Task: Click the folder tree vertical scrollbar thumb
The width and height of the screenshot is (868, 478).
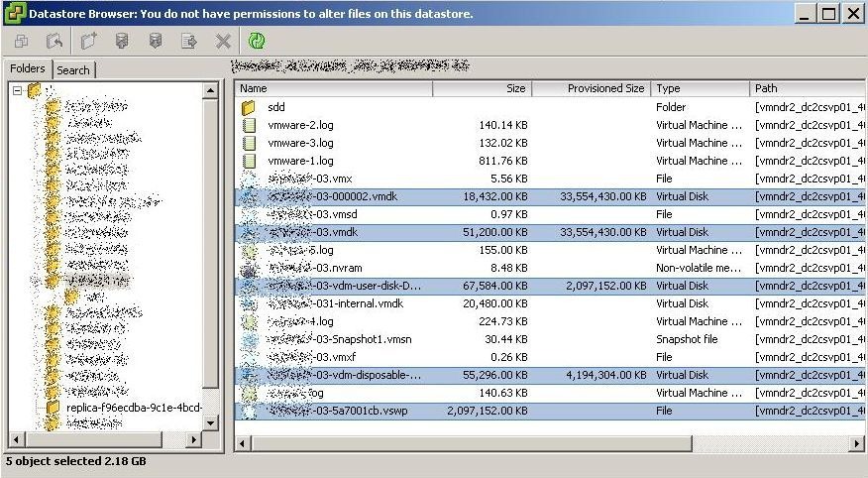Action: [210, 244]
